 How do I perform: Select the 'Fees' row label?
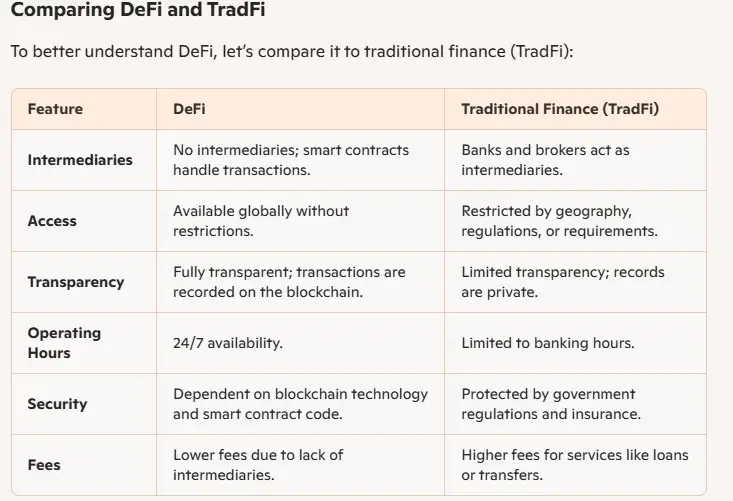(44, 465)
